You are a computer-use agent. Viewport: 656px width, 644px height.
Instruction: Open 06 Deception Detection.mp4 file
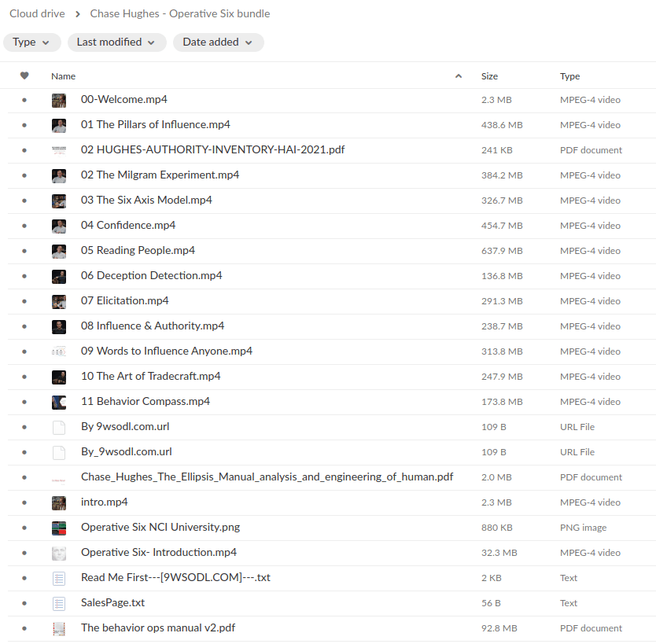[151, 276]
